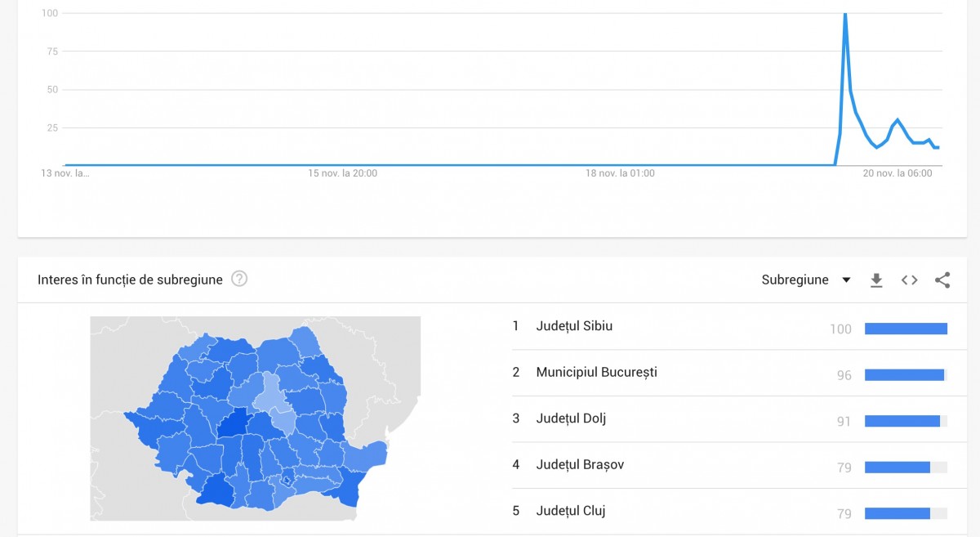Viewport: 980px width, 537px height.
Task: Collapse the subregion view dropdown
Action: point(804,280)
